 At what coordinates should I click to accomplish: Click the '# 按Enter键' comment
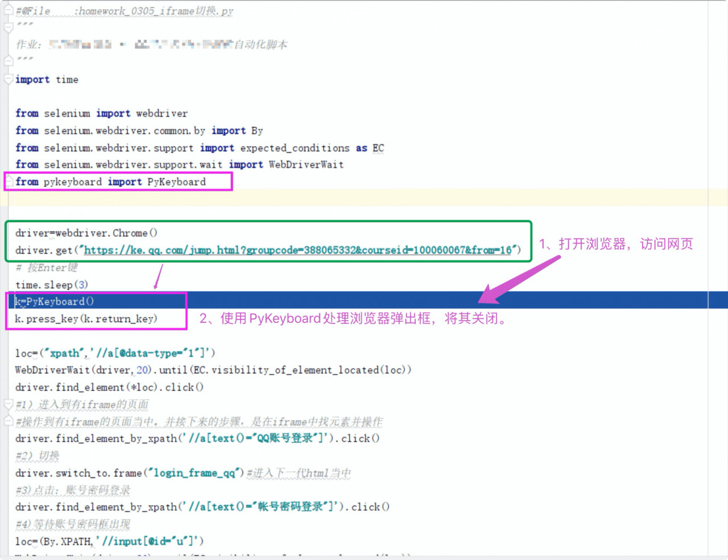(47, 267)
